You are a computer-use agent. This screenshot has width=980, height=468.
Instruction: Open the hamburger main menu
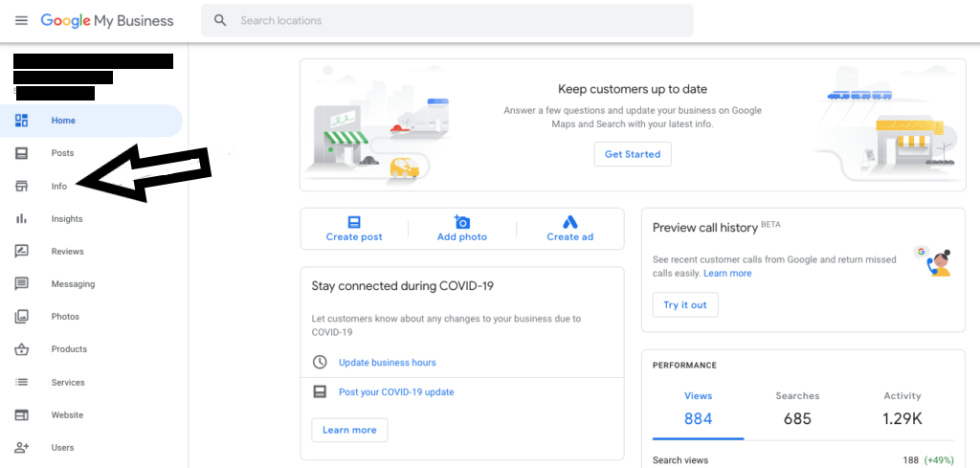click(21, 20)
